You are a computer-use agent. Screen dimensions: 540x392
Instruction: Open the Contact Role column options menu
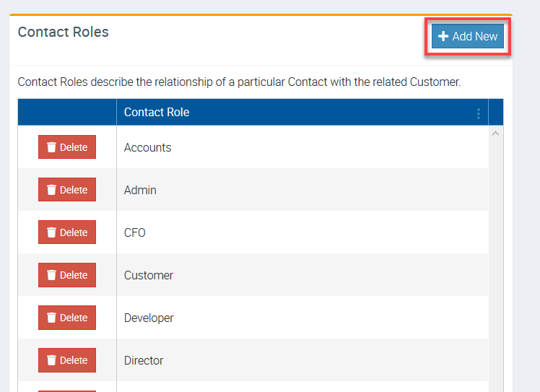pyautogui.click(x=478, y=113)
